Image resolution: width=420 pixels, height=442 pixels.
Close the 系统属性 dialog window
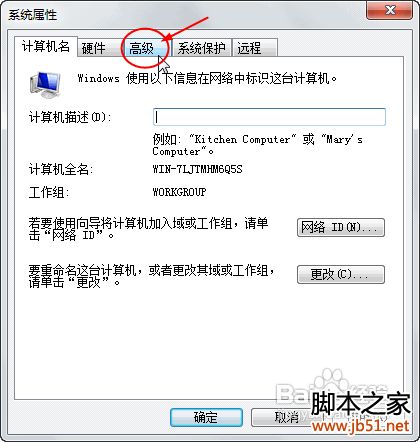(x=389, y=10)
